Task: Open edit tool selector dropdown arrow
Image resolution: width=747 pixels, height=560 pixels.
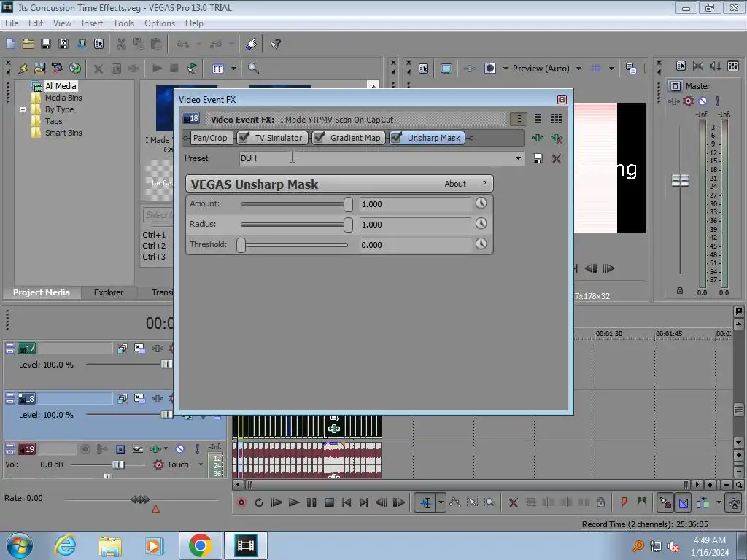Action: point(441,502)
